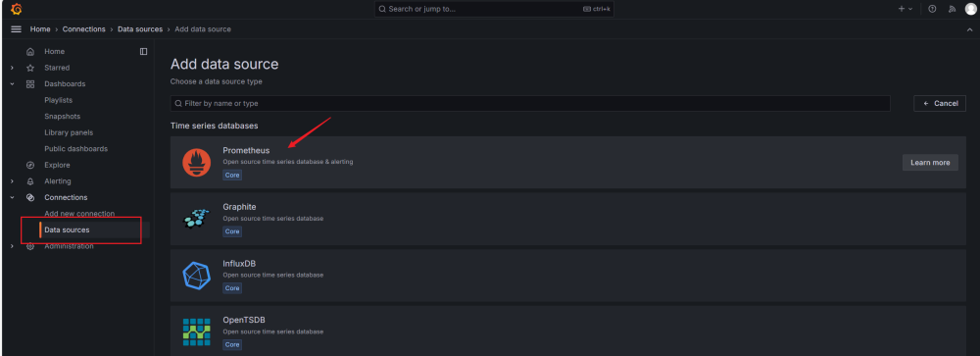Go to Home breadcrumb link
This screenshot has width=980, height=356.
(x=40, y=29)
